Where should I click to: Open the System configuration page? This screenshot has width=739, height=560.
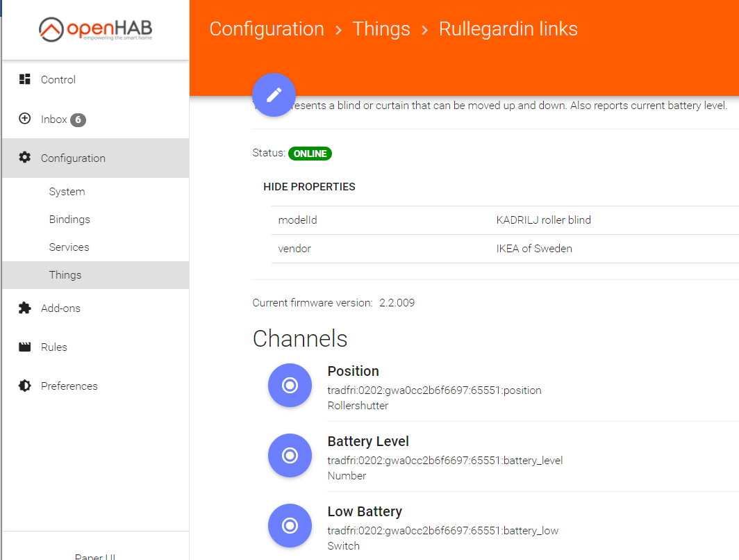pyautogui.click(x=67, y=192)
